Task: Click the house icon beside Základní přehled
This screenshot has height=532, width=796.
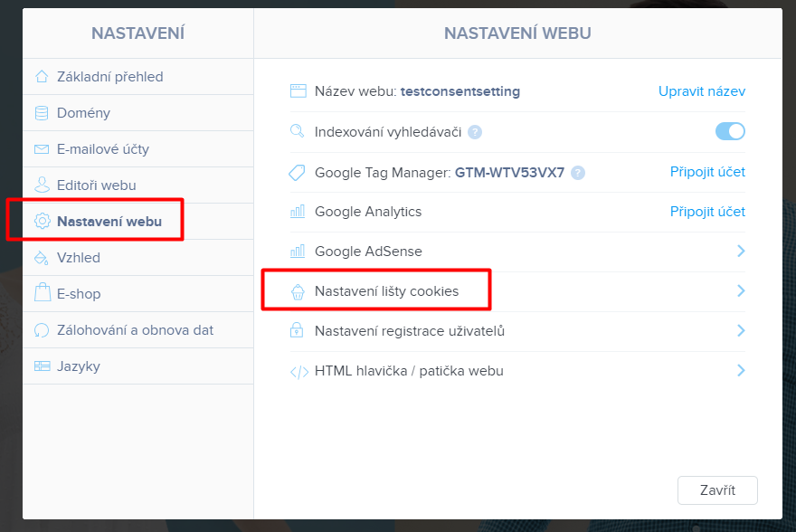Action: [42, 77]
